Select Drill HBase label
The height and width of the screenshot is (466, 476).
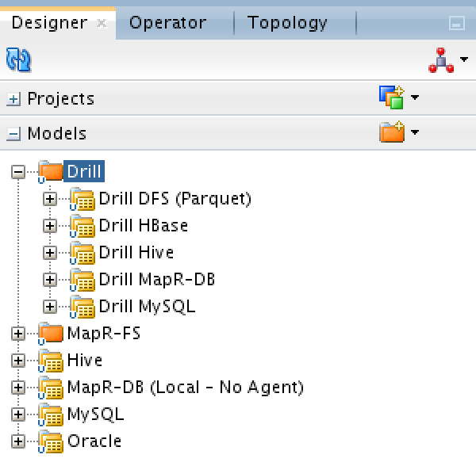point(144,226)
